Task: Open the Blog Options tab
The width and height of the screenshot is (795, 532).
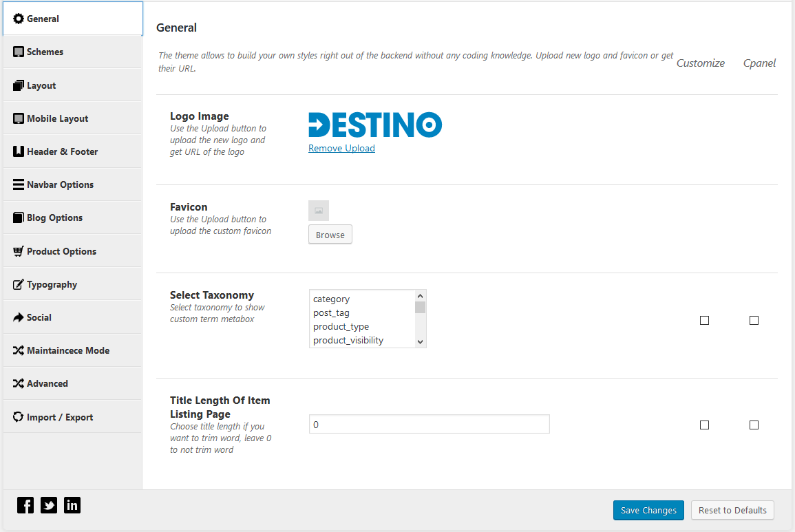Action: [72, 217]
